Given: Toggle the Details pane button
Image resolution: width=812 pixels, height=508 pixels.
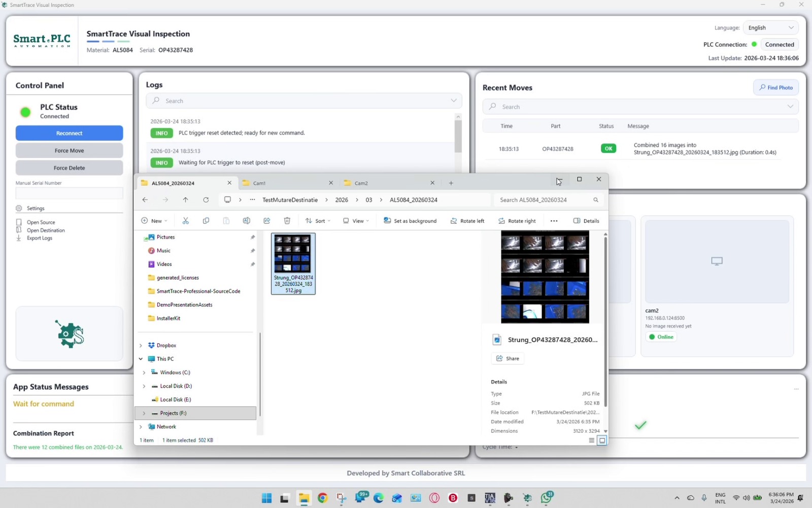Looking at the screenshot, I should coord(586,221).
